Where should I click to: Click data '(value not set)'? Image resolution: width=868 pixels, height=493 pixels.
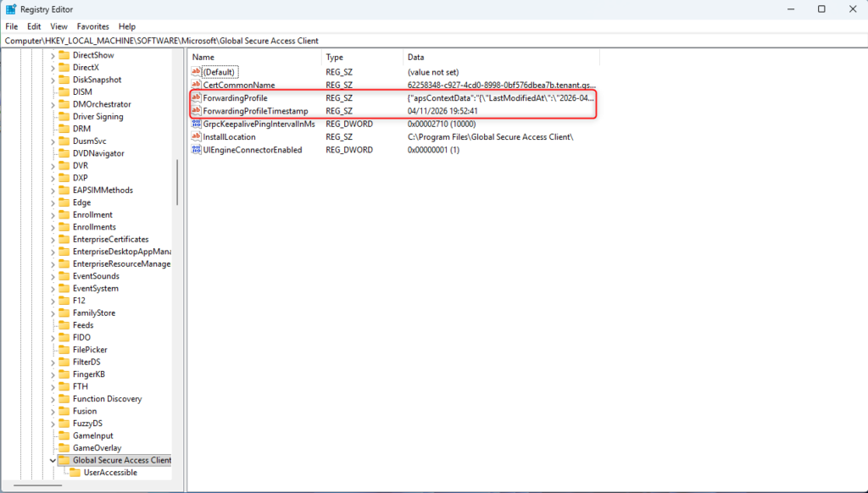point(433,72)
